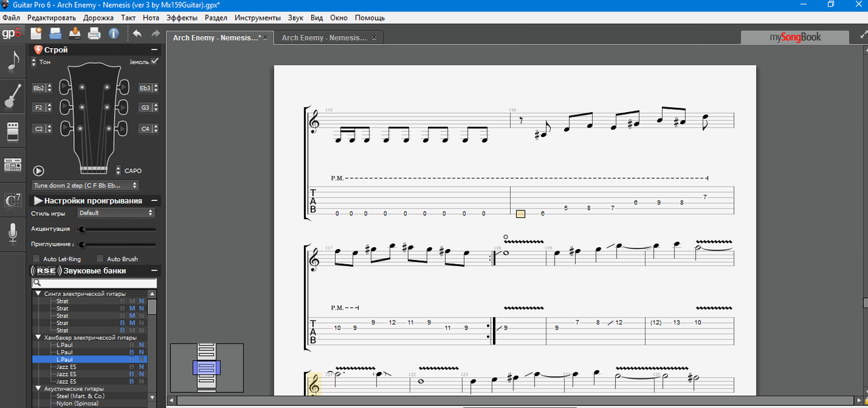Viewport: 868px width, 408px height.
Task: Toggle the B channel on the highlighted L.Paul row
Action: (132, 359)
